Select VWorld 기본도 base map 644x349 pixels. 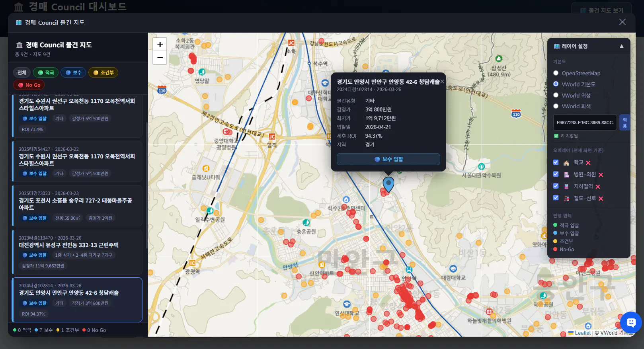[556, 84]
